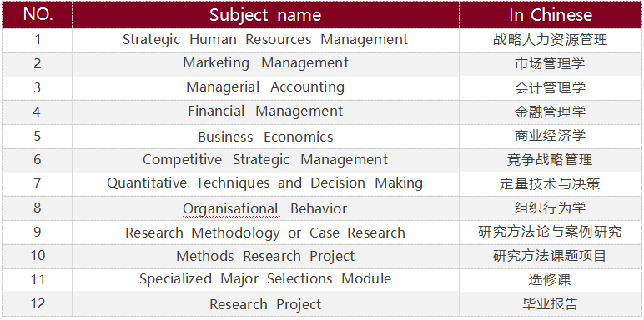Click the 'In Chinese' header cell
This screenshot has height=320, width=644.
(551, 15)
